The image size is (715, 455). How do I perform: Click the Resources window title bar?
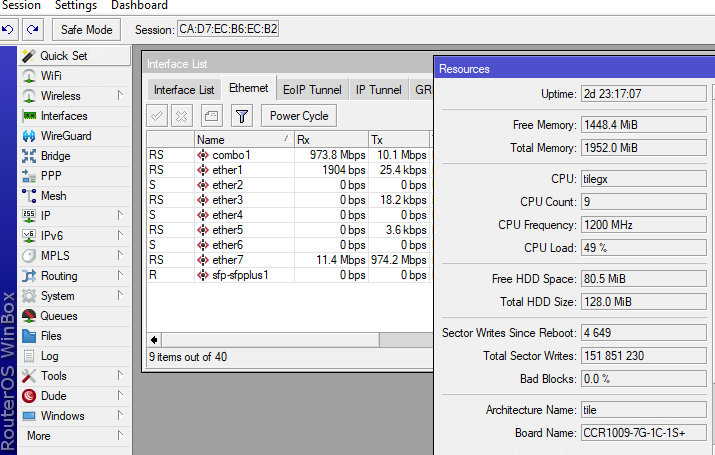pos(575,69)
